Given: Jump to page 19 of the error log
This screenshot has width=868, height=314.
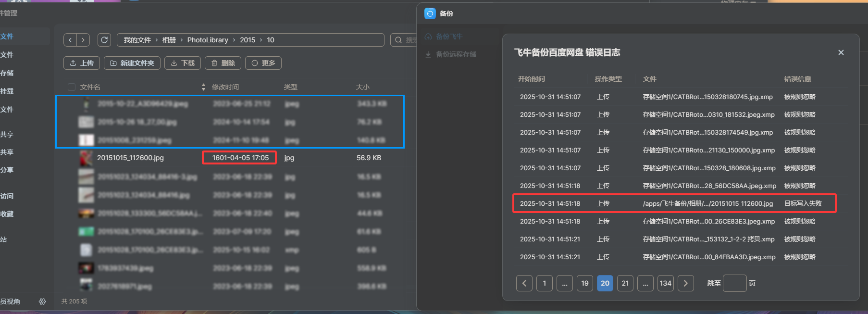Looking at the screenshot, I should 585,283.
